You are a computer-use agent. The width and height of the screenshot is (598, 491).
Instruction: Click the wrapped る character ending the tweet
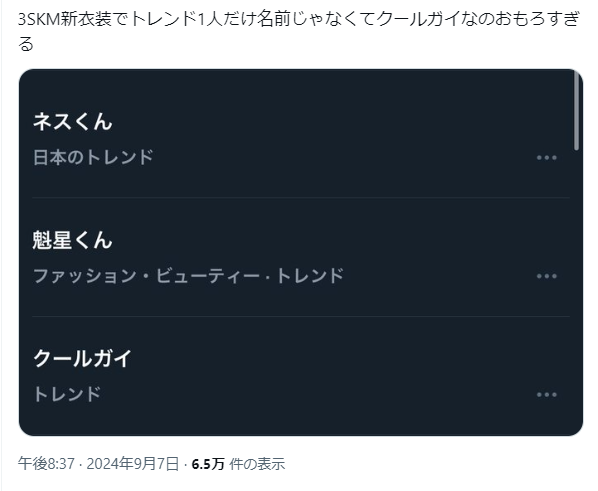(x=26, y=44)
